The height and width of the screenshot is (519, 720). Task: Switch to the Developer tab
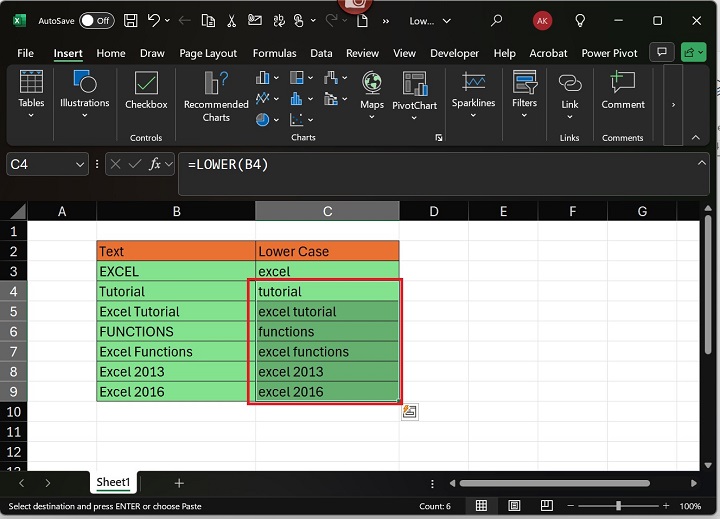coord(455,53)
